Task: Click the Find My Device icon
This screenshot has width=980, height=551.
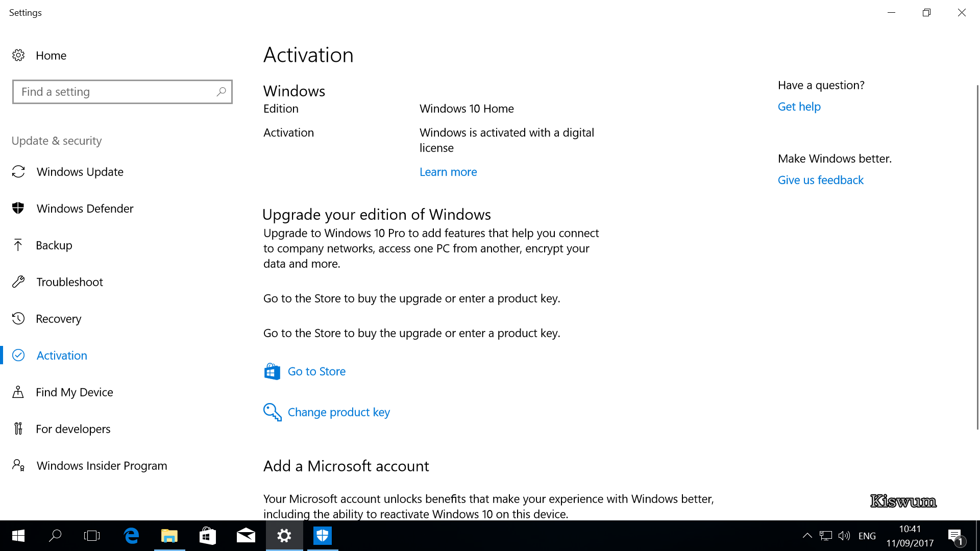Action: (x=18, y=392)
